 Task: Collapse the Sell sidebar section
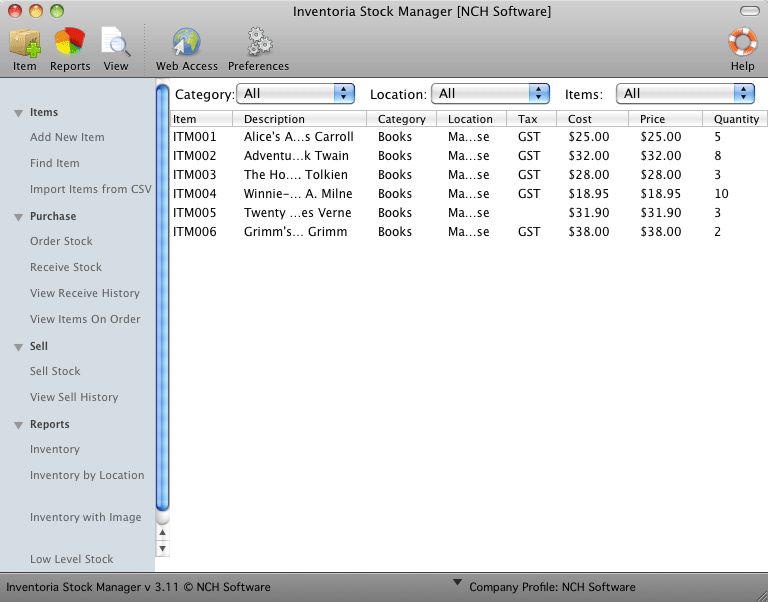point(19,347)
